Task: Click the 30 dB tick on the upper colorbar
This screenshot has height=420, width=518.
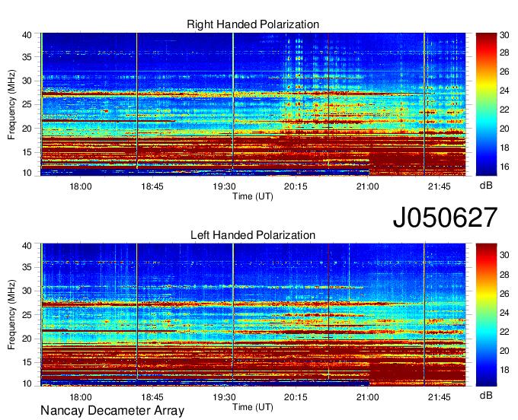Action: point(504,35)
